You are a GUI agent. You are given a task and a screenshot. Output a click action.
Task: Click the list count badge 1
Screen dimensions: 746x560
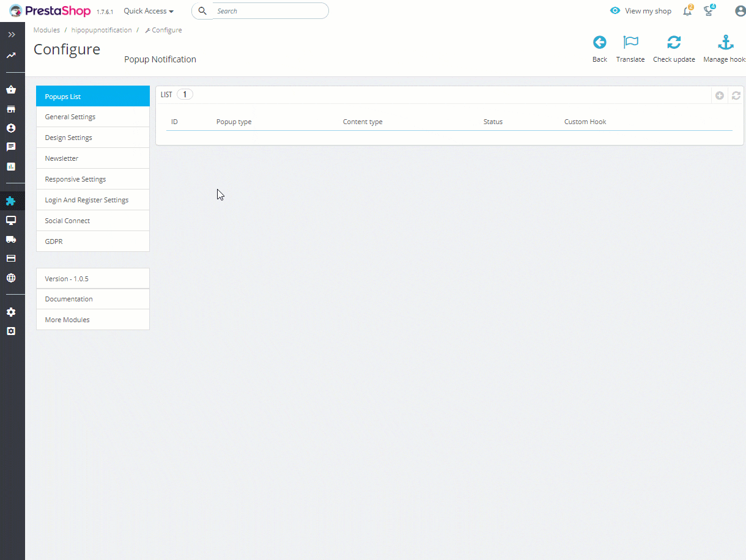pyautogui.click(x=185, y=95)
